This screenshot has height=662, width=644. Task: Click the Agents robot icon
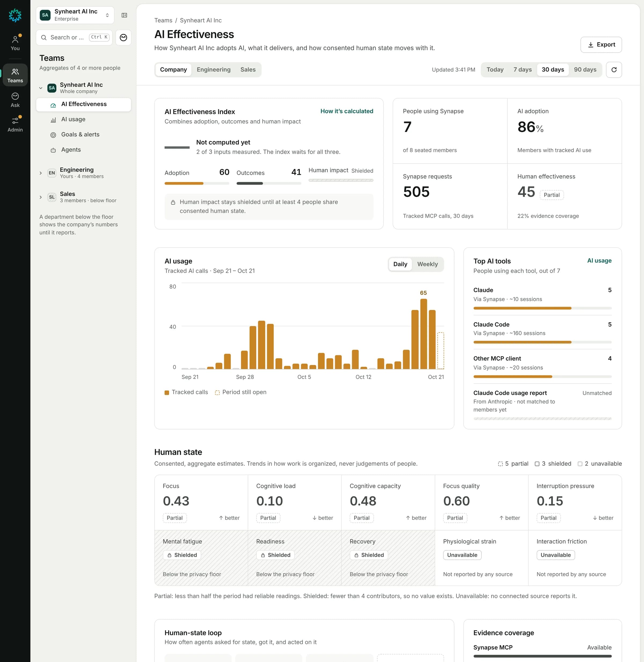click(53, 150)
